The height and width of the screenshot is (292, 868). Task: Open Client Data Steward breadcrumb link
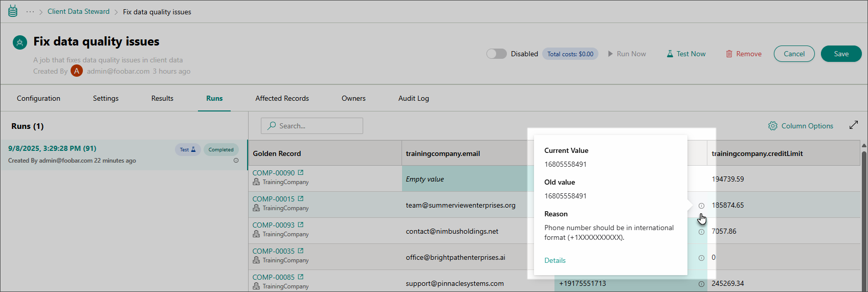click(78, 11)
